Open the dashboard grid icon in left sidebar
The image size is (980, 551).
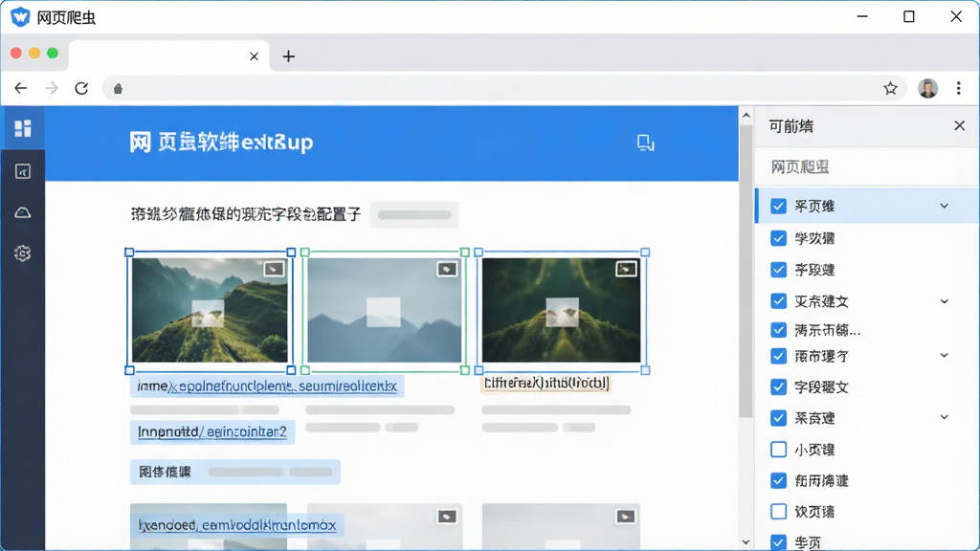23,128
